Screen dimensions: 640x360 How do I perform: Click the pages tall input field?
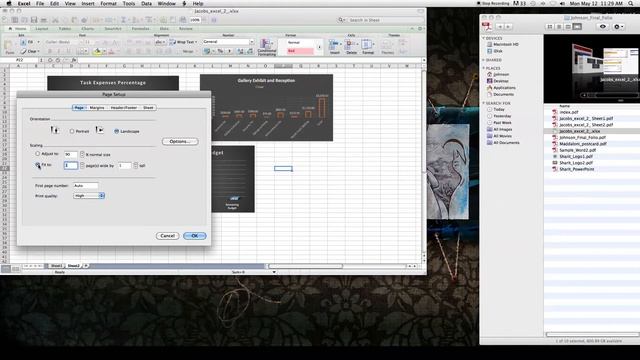click(x=124, y=165)
